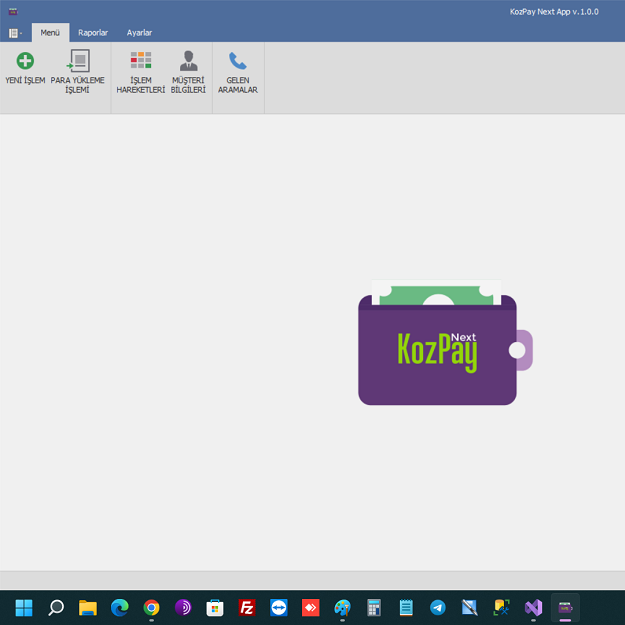Open Notepad from the taskbar
This screenshot has height=625, width=625.
406,607
